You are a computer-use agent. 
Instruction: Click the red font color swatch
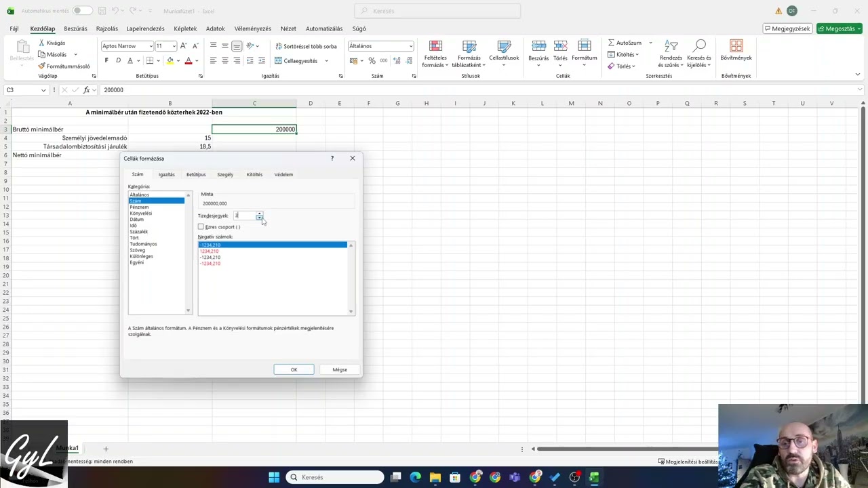(x=189, y=60)
